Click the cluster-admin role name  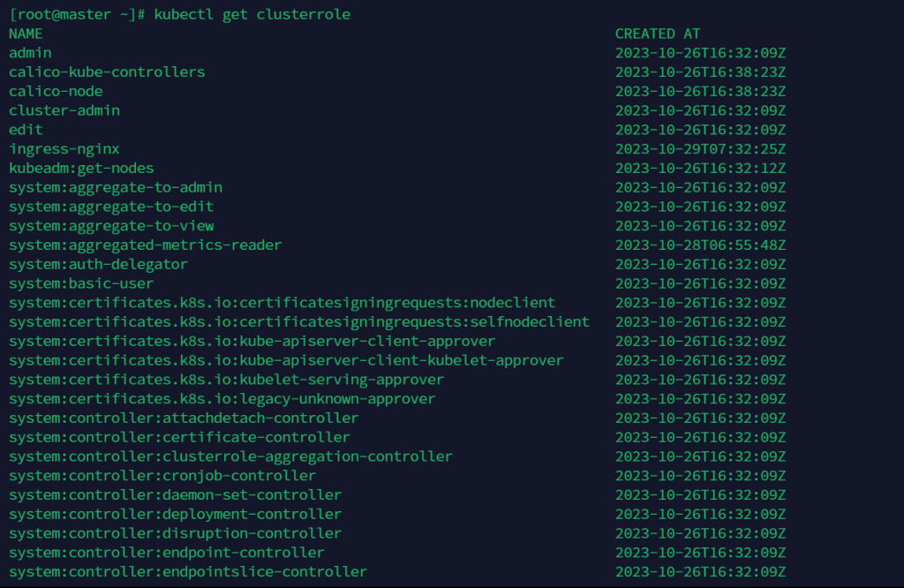pos(64,110)
